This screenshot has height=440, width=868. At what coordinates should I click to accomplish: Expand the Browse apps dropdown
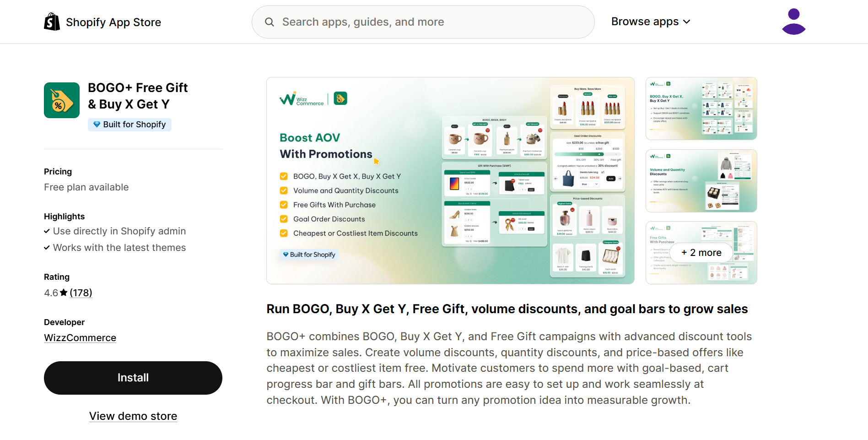tap(650, 21)
